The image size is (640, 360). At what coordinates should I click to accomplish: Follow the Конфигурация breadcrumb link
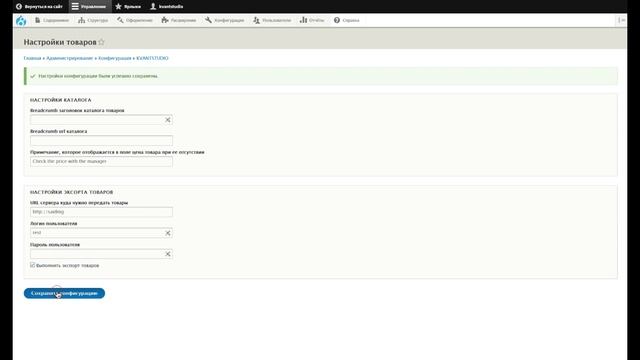click(x=115, y=58)
